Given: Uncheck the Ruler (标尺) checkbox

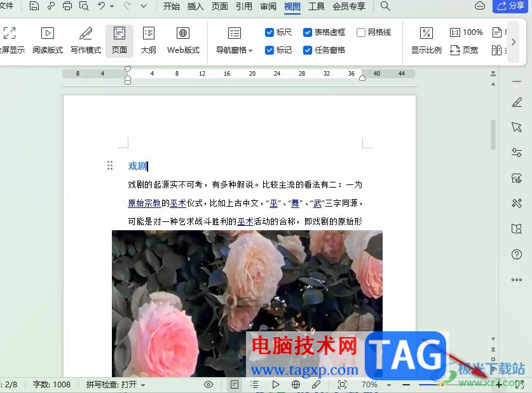Looking at the screenshot, I should pyautogui.click(x=269, y=32).
